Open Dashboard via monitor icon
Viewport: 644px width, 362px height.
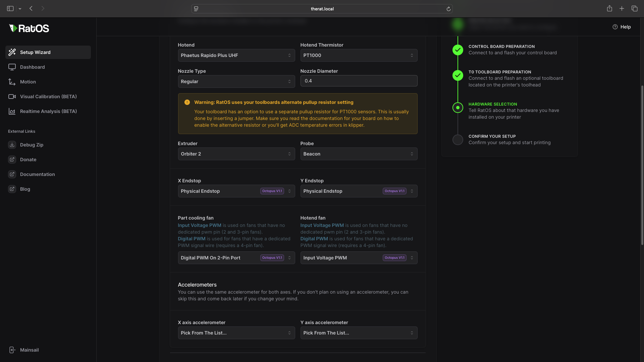tap(12, 67)
